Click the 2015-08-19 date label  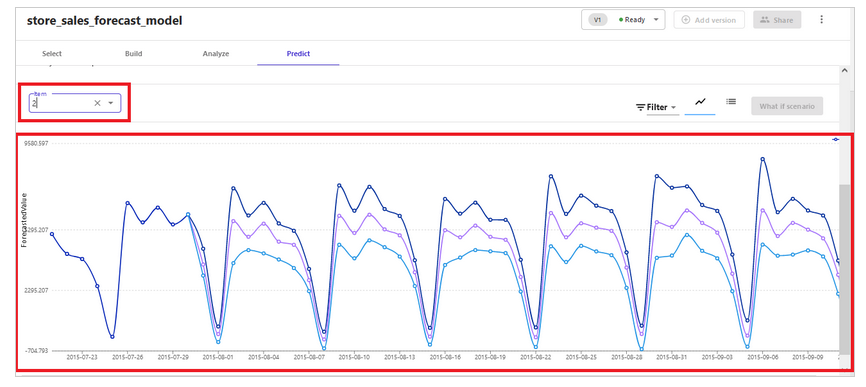[490, 357]
